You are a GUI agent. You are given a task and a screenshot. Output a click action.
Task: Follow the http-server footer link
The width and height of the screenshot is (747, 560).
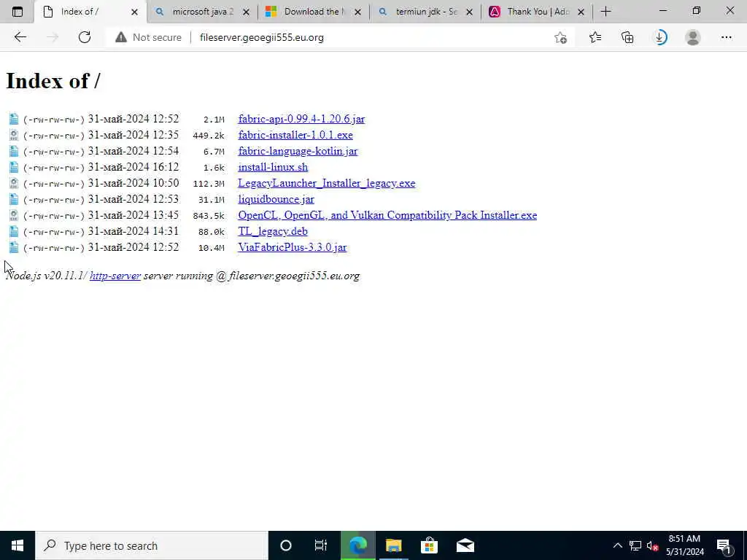click(x=115, y=276)
